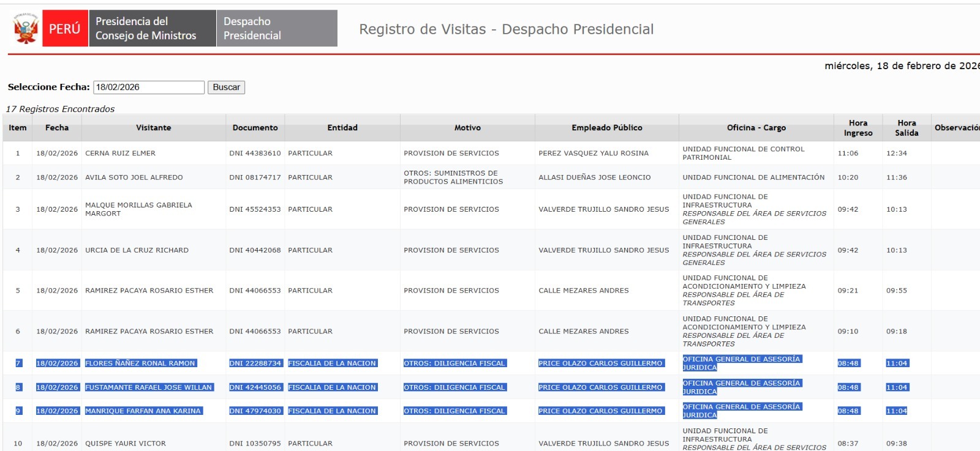The width and height of the screenshot is (980, 451).
Task: Click item number 10 cell
Action: point(18,444)
